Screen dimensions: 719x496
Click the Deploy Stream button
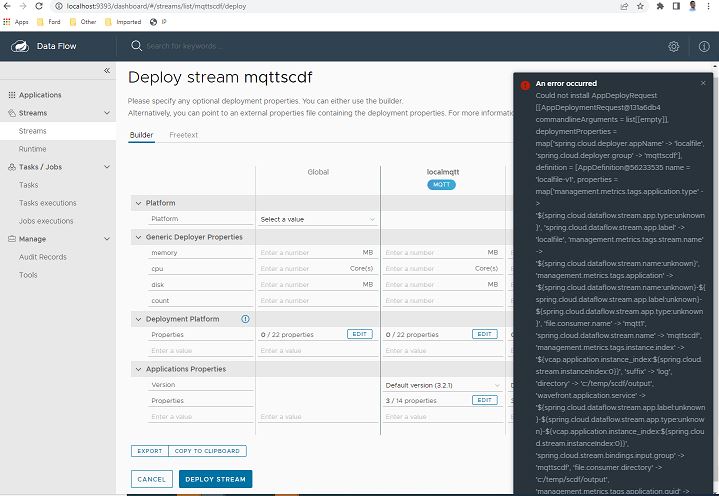pos(216,479)
